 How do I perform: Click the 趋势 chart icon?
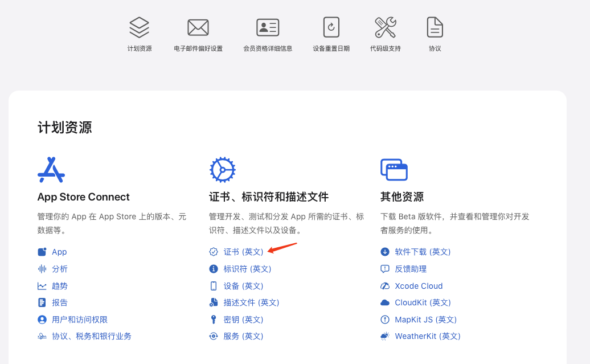tap(42, 286)
